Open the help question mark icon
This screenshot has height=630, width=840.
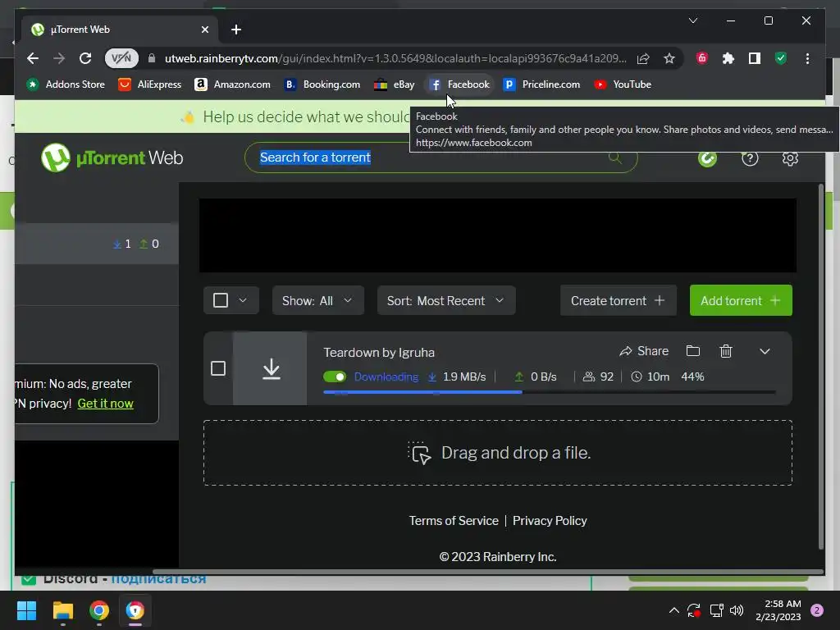point(750,158)
